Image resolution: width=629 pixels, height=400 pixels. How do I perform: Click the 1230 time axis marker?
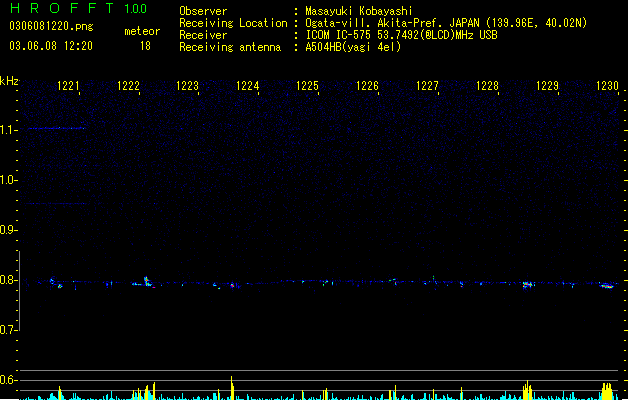coord(607,86)
